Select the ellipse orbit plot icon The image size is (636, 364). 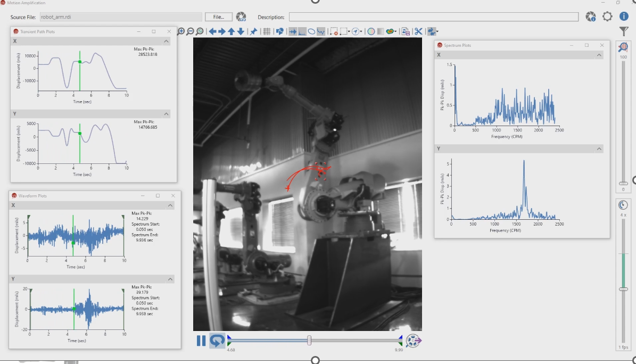pos(311,31)
